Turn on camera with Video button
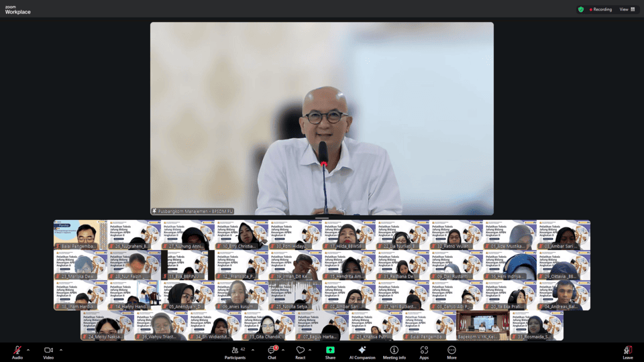The height and width of the screenshot is (362, 644). 48,351
